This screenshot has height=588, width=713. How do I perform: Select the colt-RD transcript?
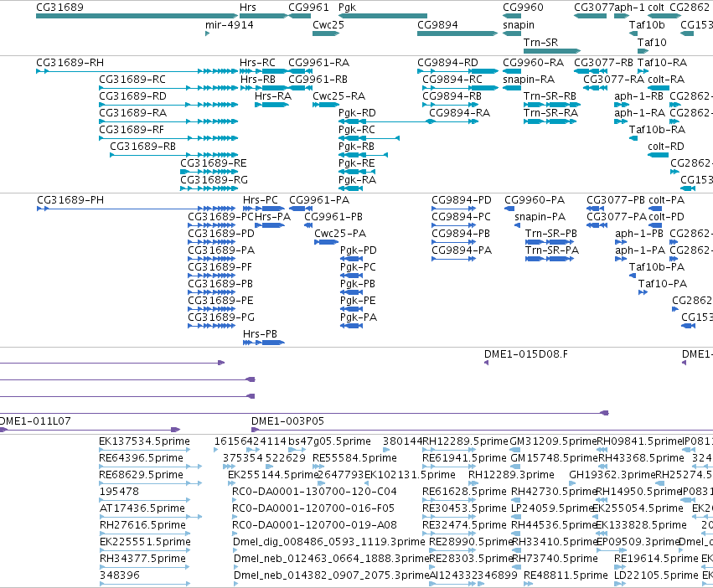coord(658,155)
